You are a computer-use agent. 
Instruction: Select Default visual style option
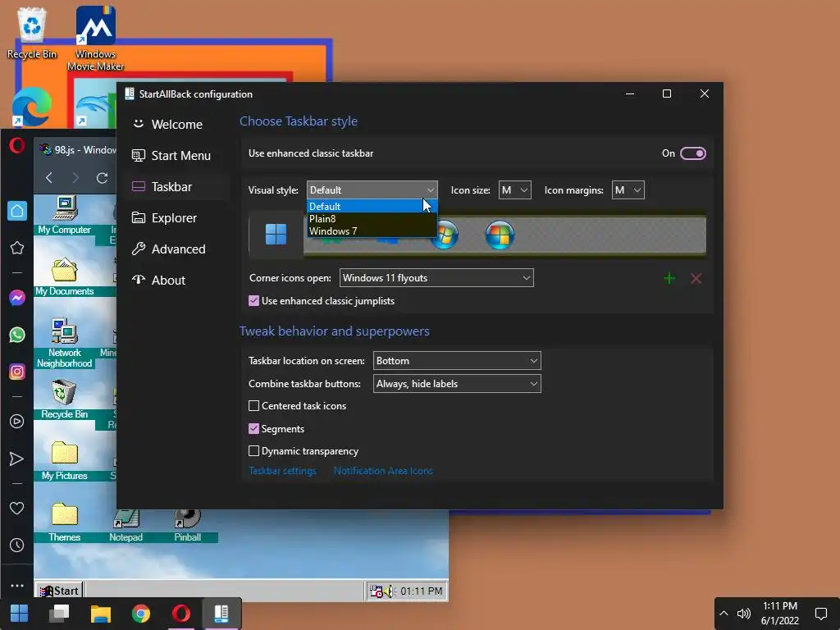[372, 206]
